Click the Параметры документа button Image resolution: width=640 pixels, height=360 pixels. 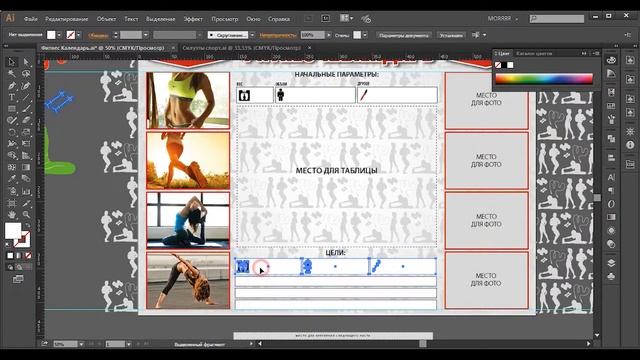point(404,35)
